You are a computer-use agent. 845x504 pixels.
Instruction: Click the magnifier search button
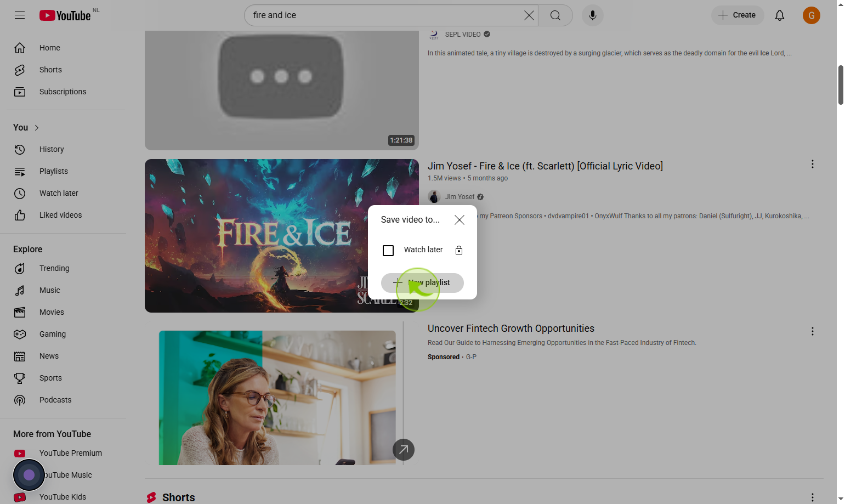[555, 15]
